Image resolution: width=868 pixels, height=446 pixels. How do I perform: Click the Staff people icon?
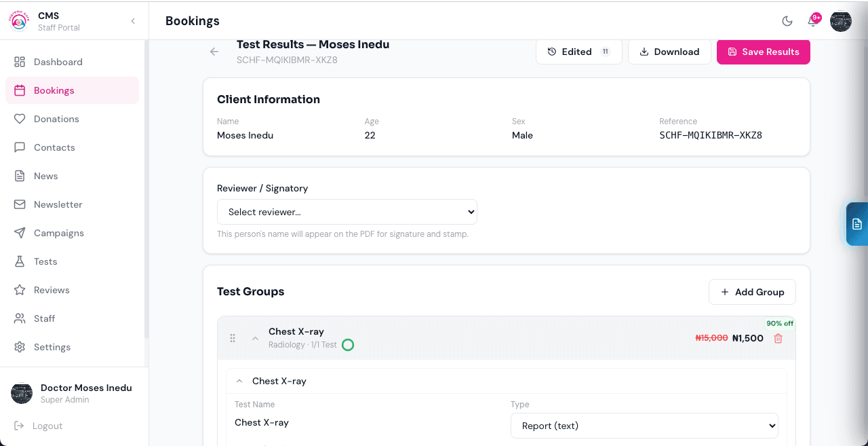20,318
